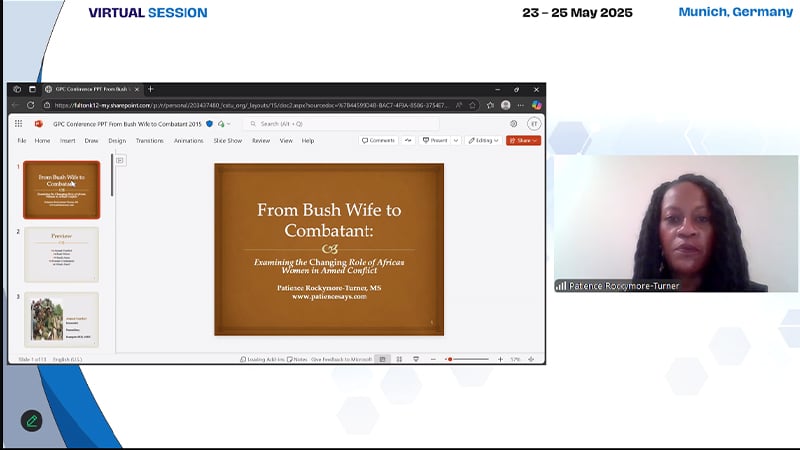This screenshot has width=800, height=450.
Task: Click the Comments button
Action: click(x=378, y=141)
